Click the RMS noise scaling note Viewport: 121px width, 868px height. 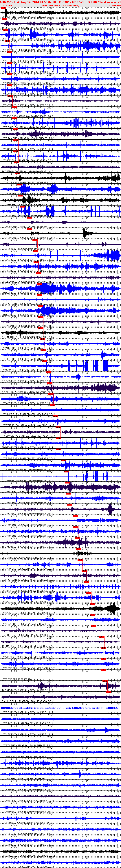pyautogui.click(x=60, y=5)
